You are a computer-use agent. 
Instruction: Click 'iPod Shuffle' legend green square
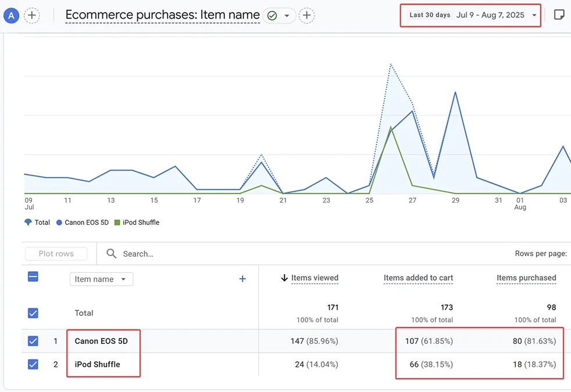(117, 222)
